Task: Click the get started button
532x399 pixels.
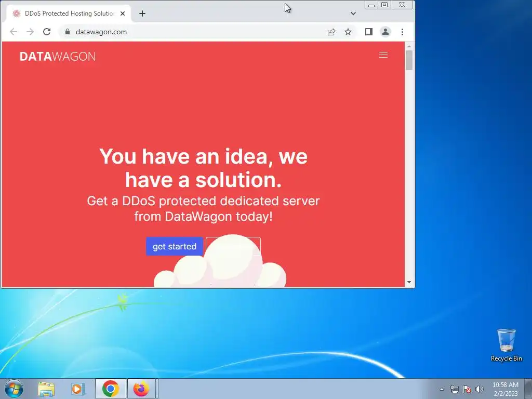Action: (x=175, y=246)
